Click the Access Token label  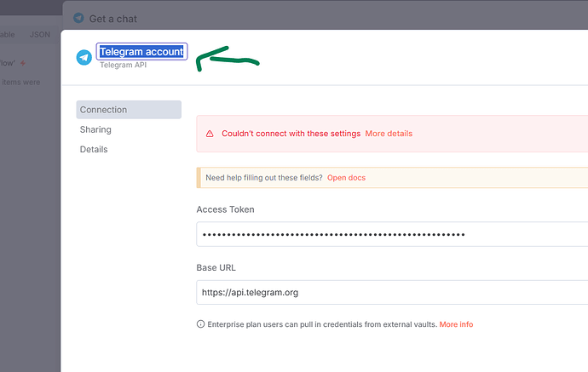225,209
